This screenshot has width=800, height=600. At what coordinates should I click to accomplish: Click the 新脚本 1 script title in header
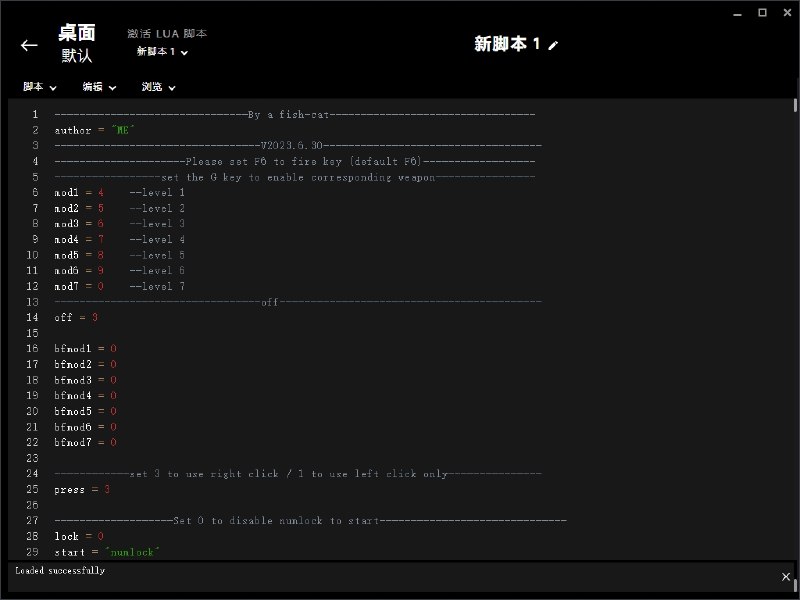pos(507,44)
